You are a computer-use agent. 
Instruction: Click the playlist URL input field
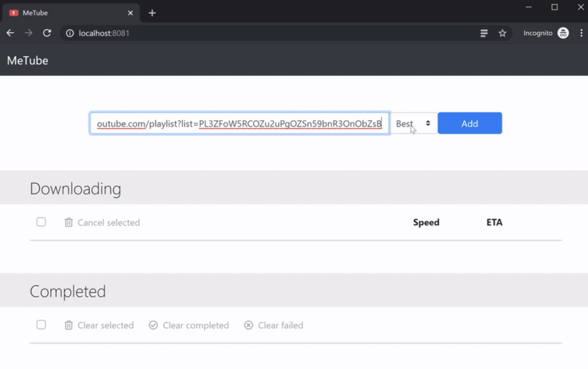click(239, 123)
